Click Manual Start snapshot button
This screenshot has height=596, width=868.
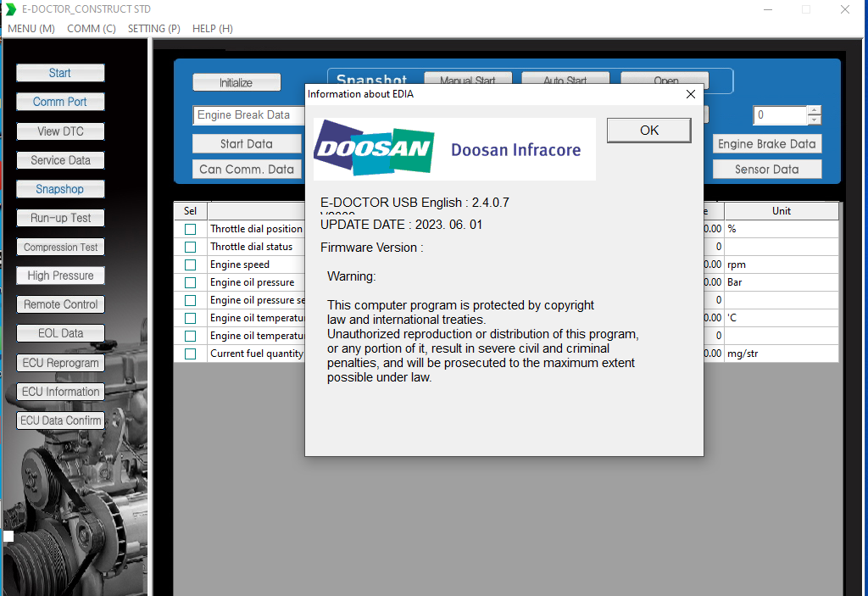[468, 80]
